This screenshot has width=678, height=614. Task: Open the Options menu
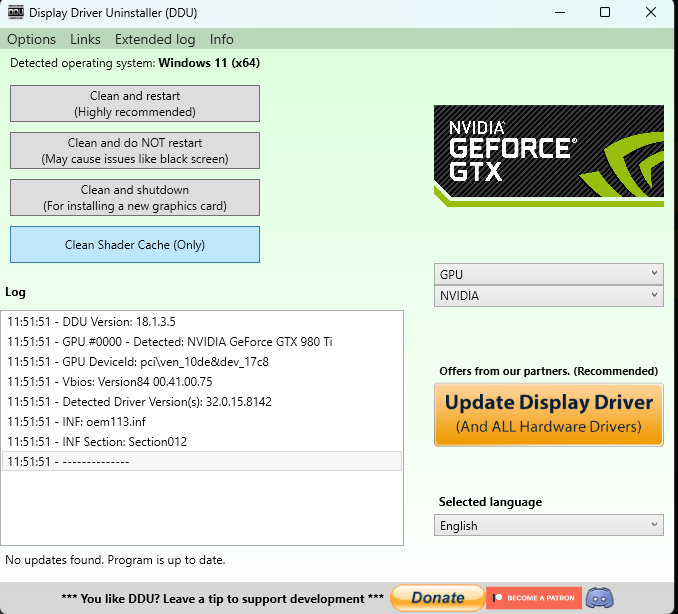point(31,39)
